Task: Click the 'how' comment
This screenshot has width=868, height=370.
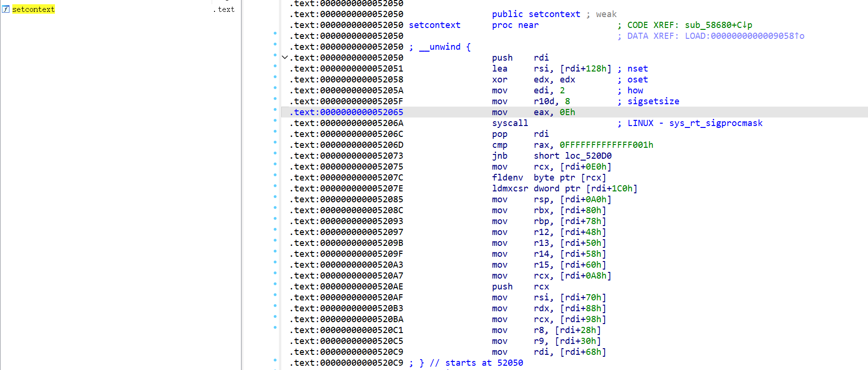Action: coord(635,90)
